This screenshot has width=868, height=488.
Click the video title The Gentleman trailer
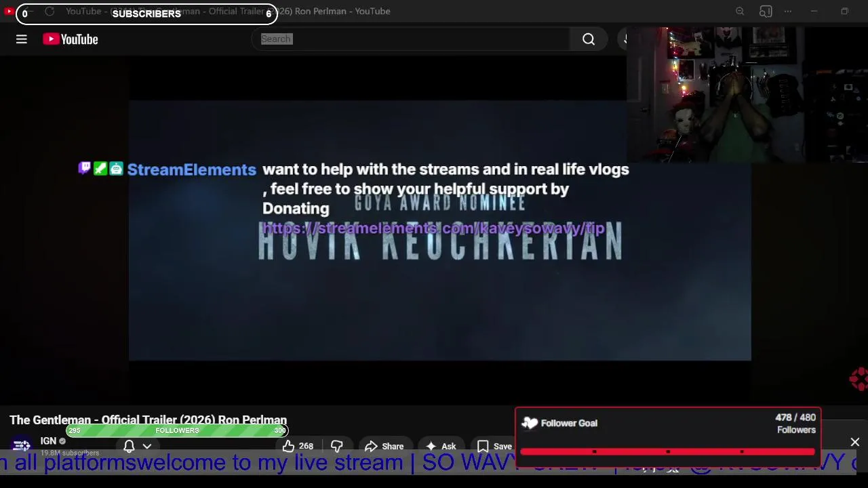click(x=148, y=420)
